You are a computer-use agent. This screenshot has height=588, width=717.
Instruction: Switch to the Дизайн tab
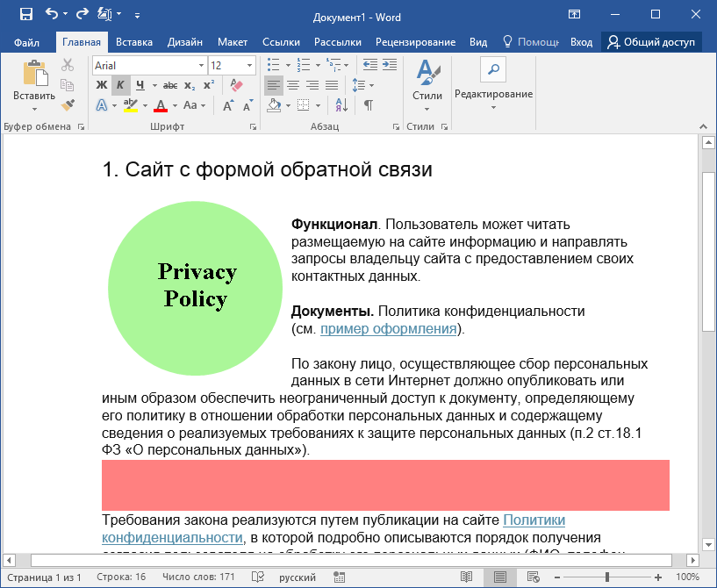(x=185, y=42)
